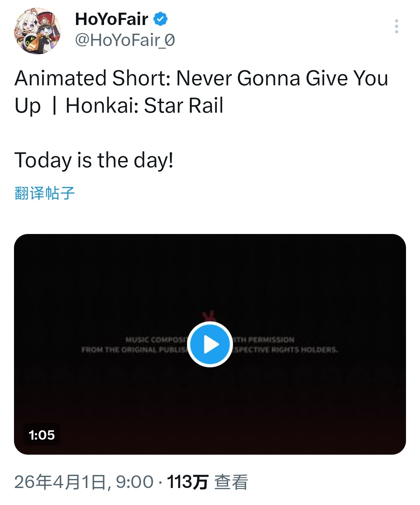Screen dimensions: 420x505
Task: Open HoYoFair's profile avatar picture
Action: [37, 31]
